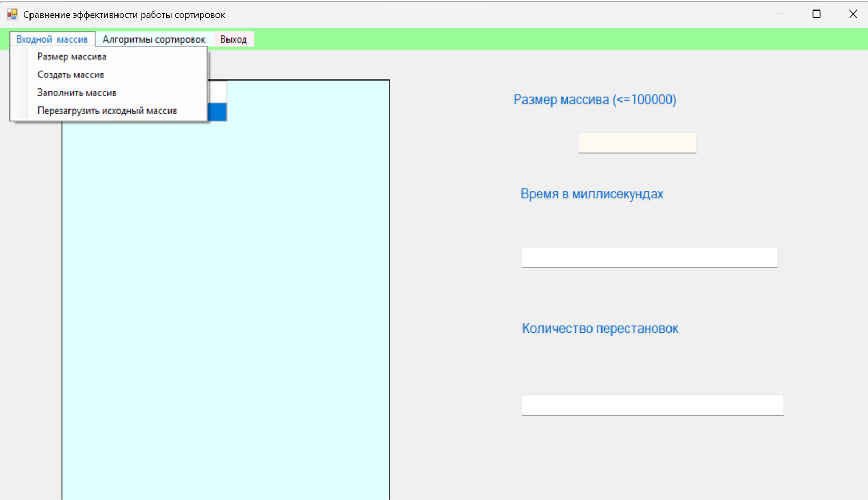The width and height of the screenshot is (868, 500).
Task: Select Размер массива from the dropdown menu
Action: pos(72,57)
